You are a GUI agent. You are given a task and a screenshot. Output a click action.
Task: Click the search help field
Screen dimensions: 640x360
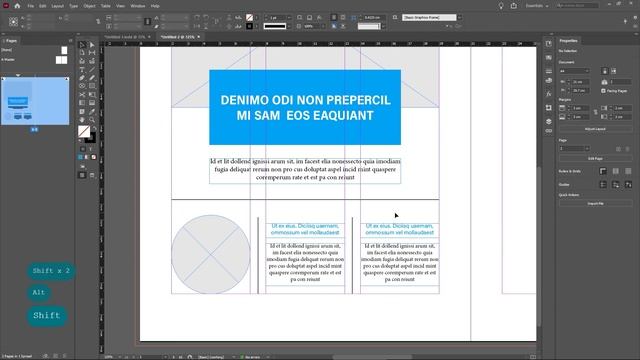tap(577, 6)
